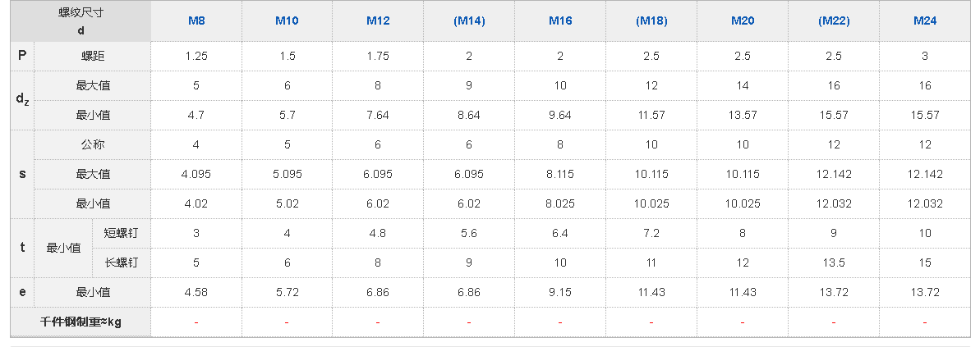Click the M8 thread size link
Viewport: 980px width, 347px height.
pyautogui.click(x=196, y=21)
